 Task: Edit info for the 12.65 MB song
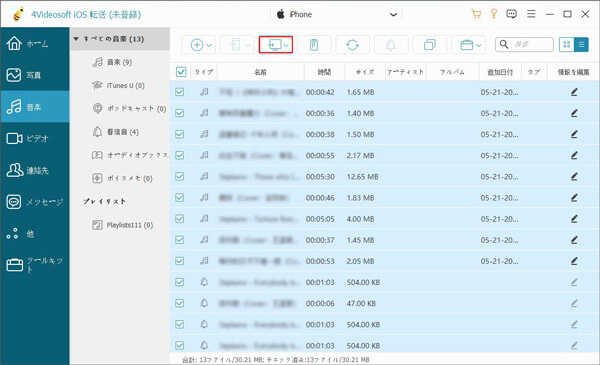(574, 176)
